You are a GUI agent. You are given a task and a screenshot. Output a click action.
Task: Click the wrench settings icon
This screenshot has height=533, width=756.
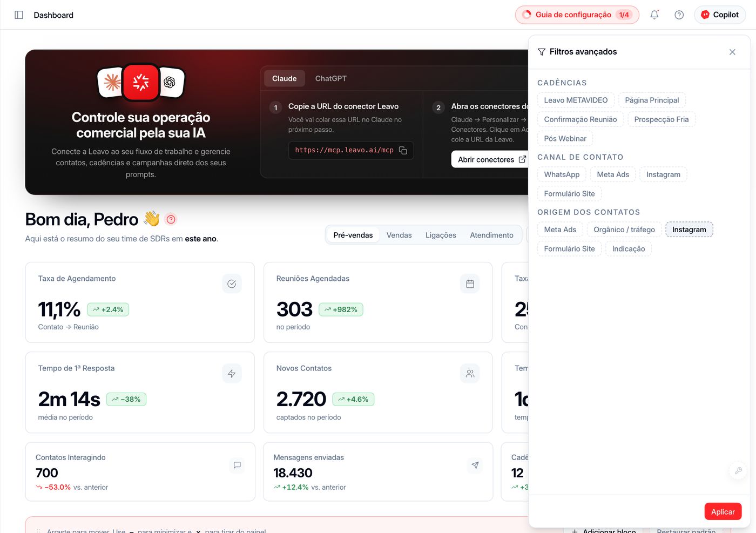[x=738, y=471]
